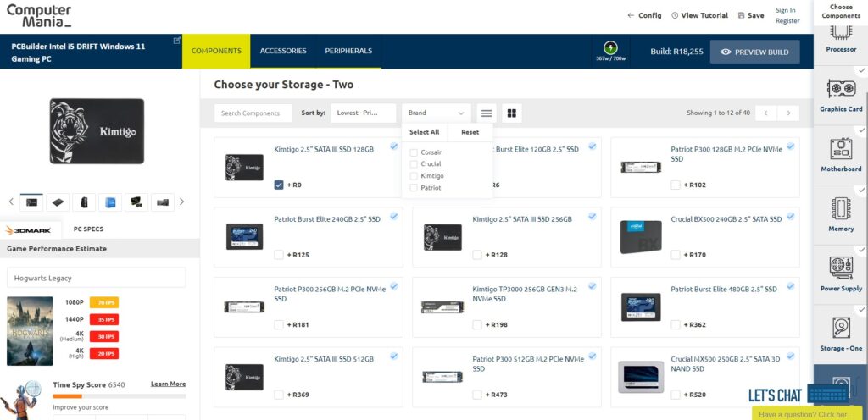The width and height of the screenshot is (868, 420).
Task: Select the Memory component icon
Action: pyautogui.click(x=840, y=208)
